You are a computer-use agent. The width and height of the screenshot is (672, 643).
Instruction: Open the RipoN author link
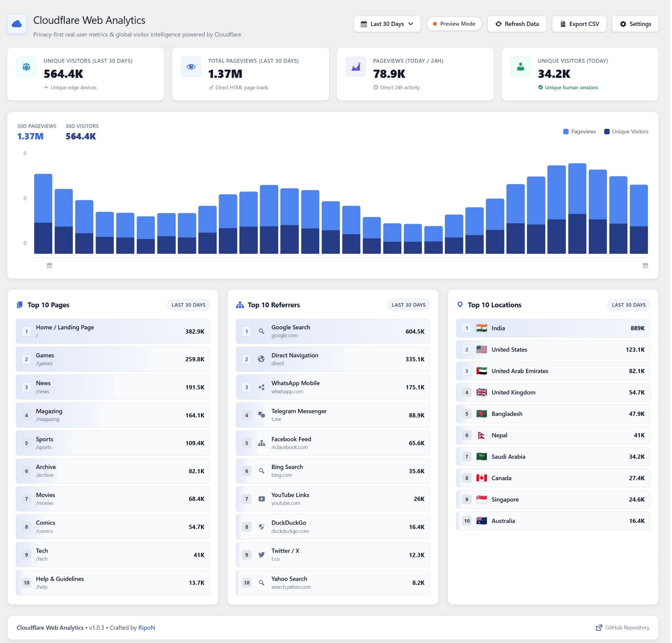[147, 628]
